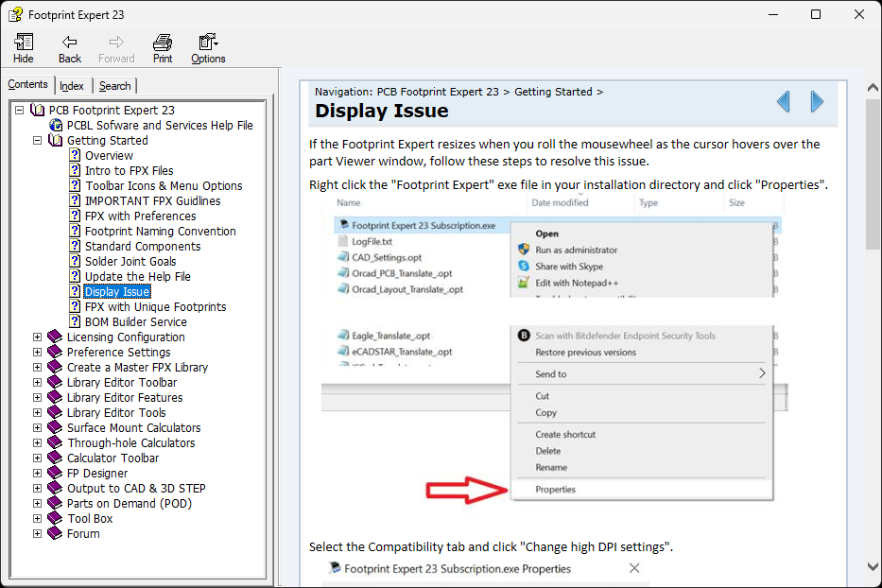Expand the Through-hole Calculators node
The image size is (882, 588).
pyautogui.click(x=37, y=442)
